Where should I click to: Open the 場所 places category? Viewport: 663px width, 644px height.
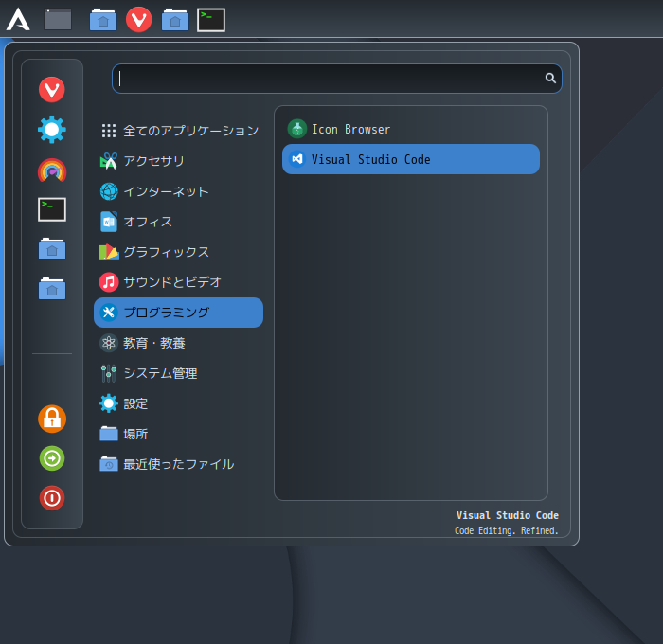178,434
